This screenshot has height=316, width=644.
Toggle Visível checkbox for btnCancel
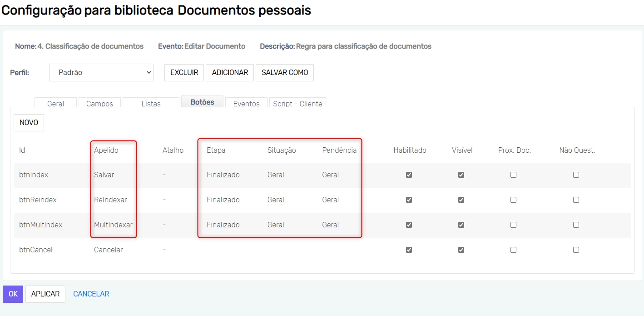pos(461,250)
